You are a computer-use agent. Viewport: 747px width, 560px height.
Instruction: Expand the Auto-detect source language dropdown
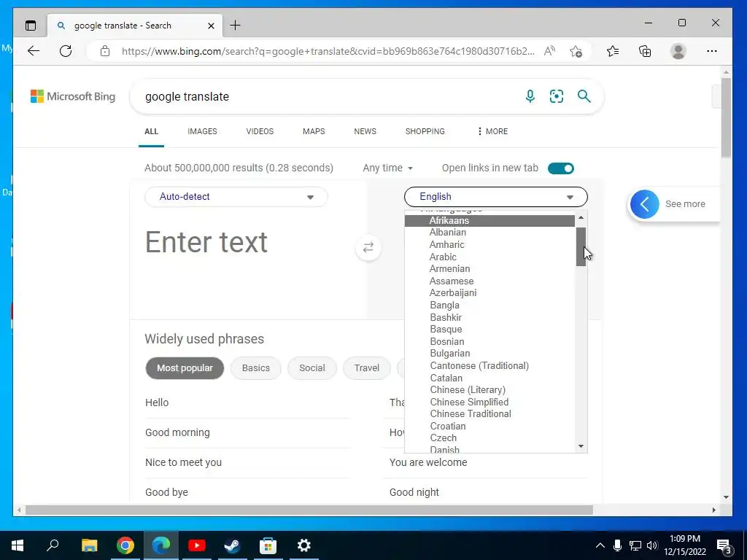point(236,197)
